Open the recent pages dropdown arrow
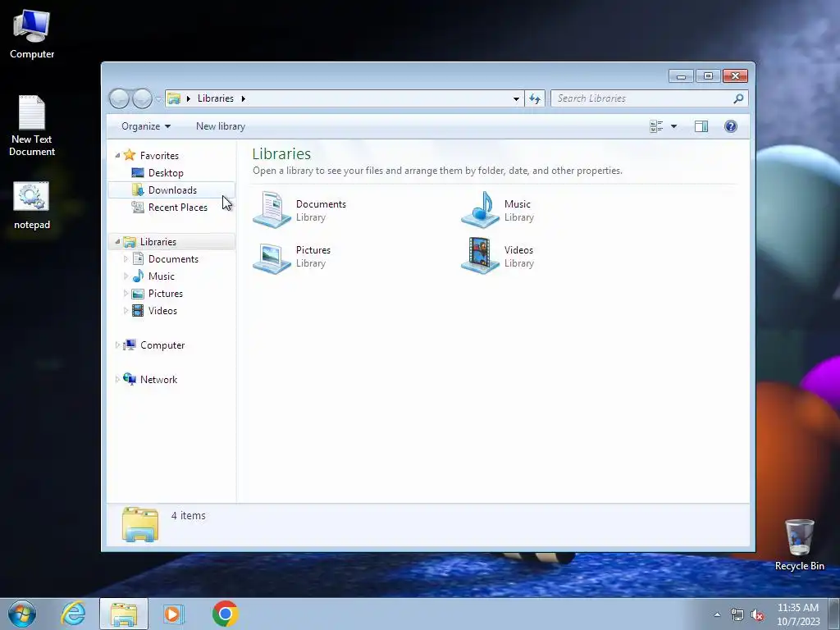 coord(158,98)
